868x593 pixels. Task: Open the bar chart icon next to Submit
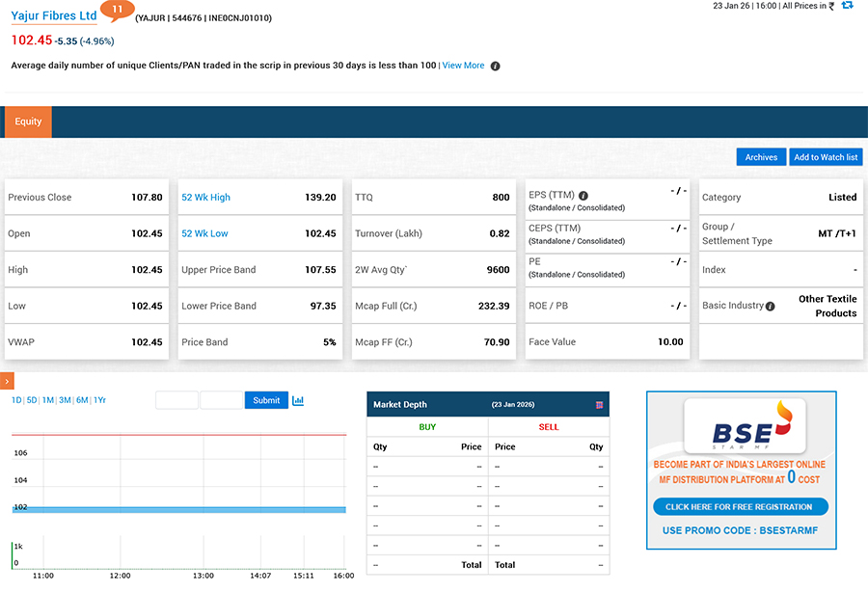tap(298, 400)
